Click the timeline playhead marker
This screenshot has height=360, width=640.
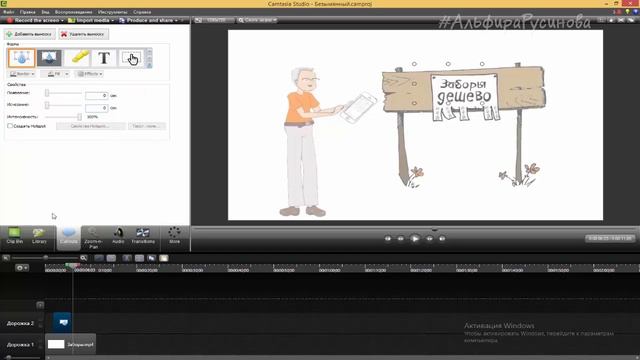(73, 266)
